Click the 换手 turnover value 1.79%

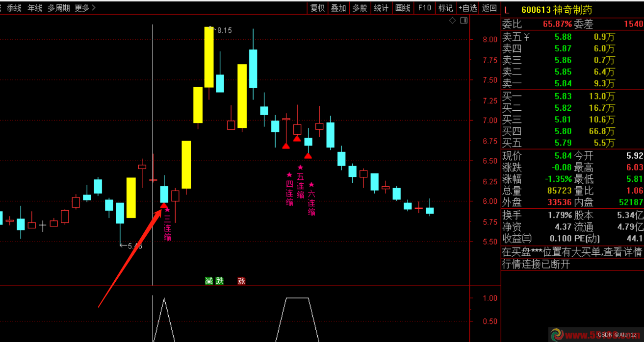[x=560, y=215]
